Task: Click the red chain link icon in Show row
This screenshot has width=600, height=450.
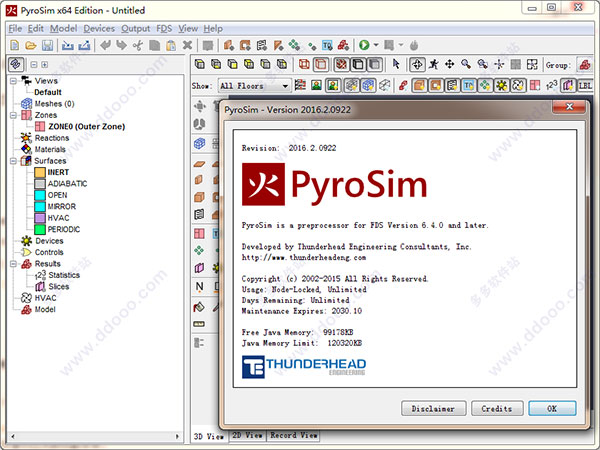Action: click(x=403, y=85)
